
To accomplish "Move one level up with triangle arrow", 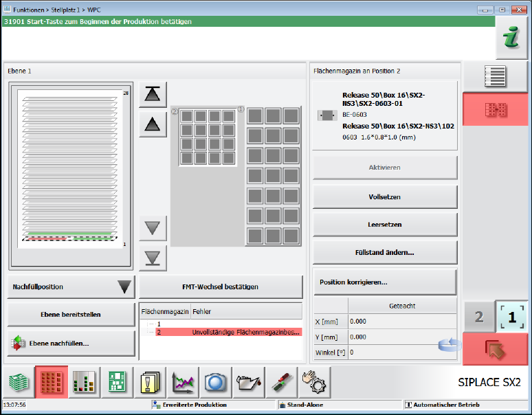I will click(x=153, y=124).
